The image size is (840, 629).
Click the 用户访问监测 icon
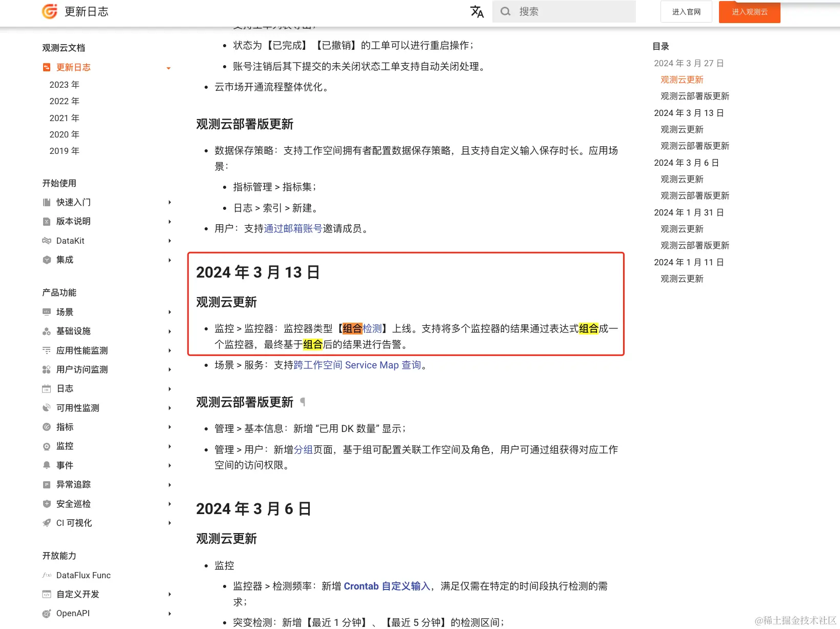click(47, 369)
